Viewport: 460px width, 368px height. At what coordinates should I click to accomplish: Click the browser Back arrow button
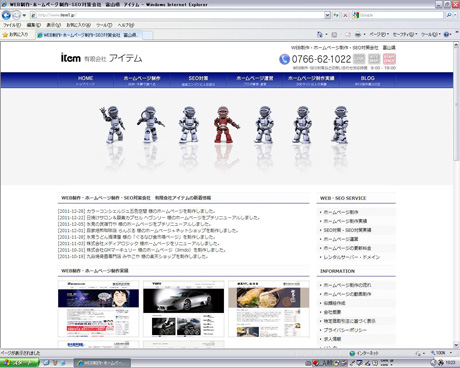click(x=6, y=15)
